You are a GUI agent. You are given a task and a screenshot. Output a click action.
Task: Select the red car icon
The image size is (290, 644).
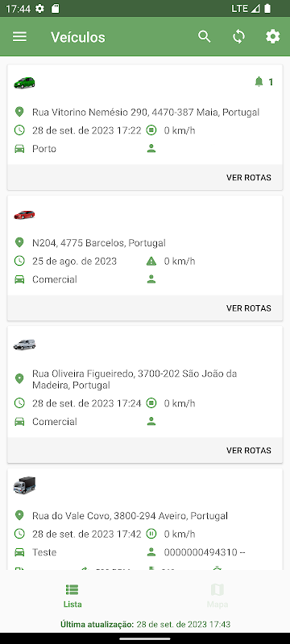[24, 214]
